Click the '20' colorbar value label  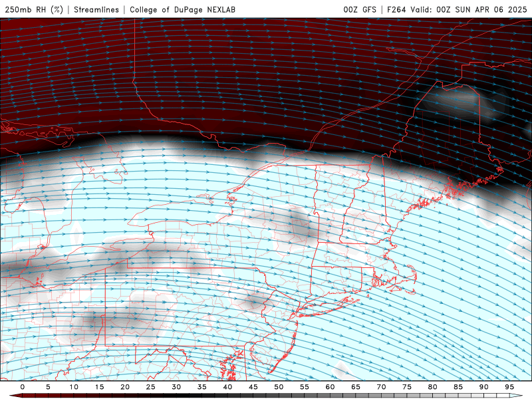coord(125,387)
